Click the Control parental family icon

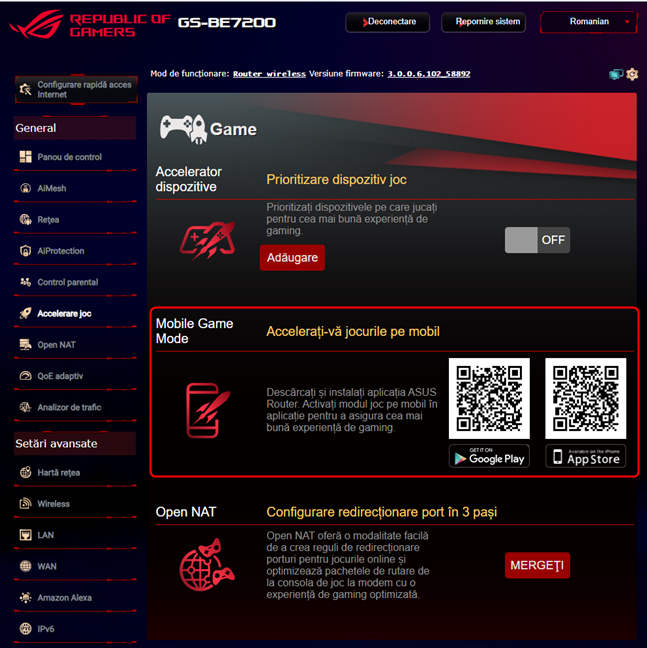click(26, 282)
